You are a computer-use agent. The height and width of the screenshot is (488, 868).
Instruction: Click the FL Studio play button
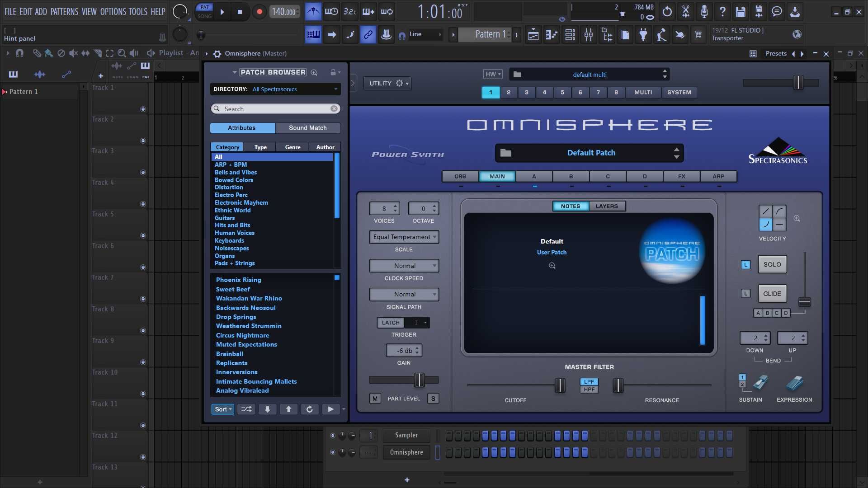pyautogui.click(x=222, y=12)
